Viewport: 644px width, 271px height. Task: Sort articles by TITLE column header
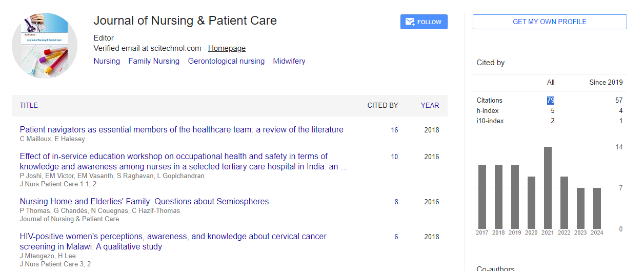[x=29, y=105]
